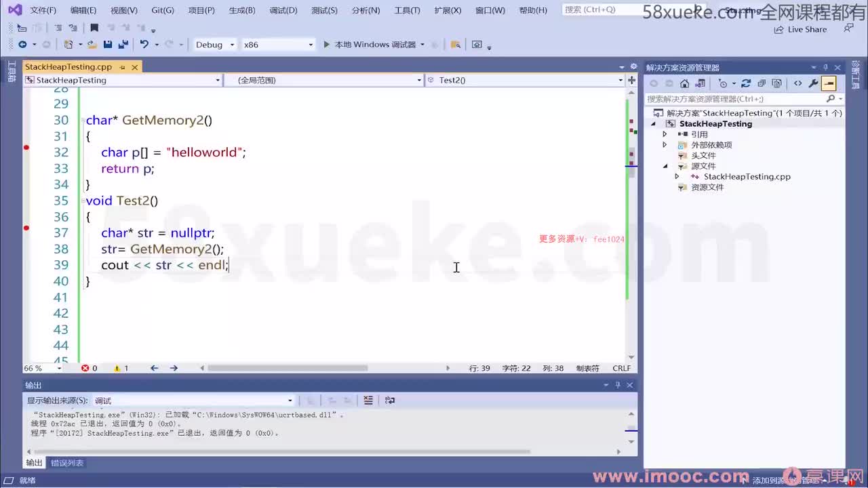This screenshot has height=488, width=868.
Task: Click the split editor plus icon
Action: [x=631, y=80]
